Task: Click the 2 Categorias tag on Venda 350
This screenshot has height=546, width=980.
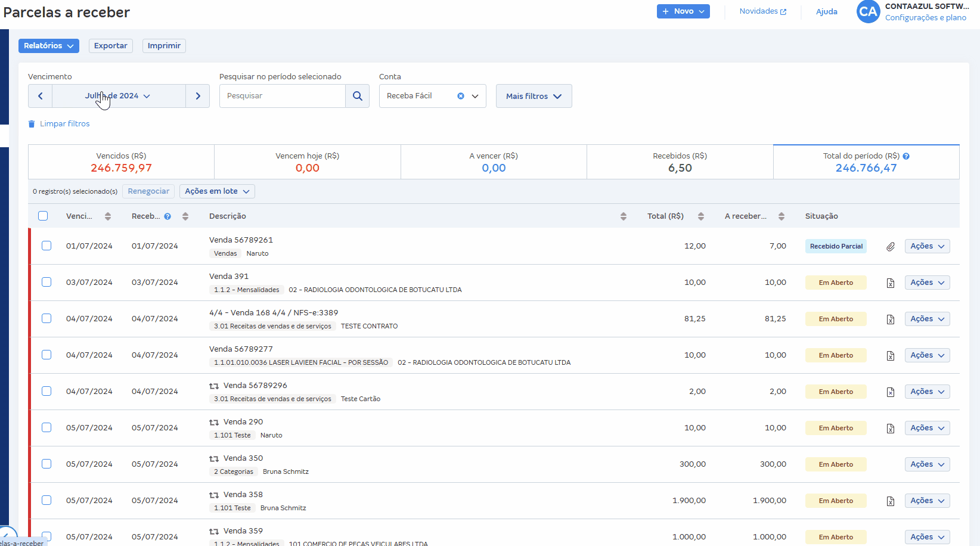Action: pyautogui.click(x=234, y=472)
